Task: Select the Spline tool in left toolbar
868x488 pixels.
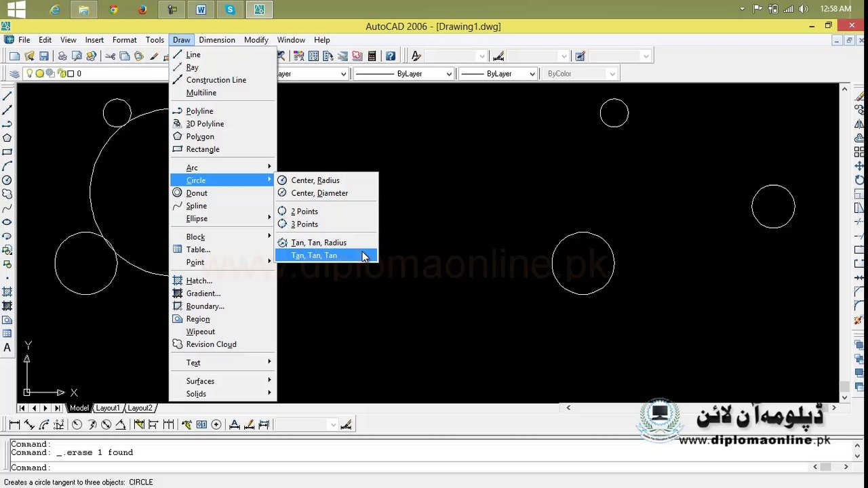Action: (x=7, y=208)
